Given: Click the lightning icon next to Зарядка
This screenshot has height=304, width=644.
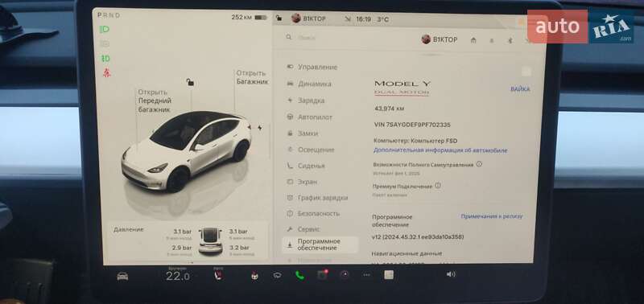Looking at the screenshot, I should pos(290,100).
